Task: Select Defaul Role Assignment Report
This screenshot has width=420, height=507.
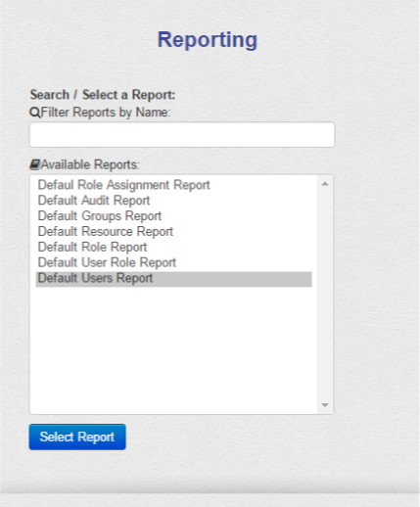Action: [x=123, y=185]
